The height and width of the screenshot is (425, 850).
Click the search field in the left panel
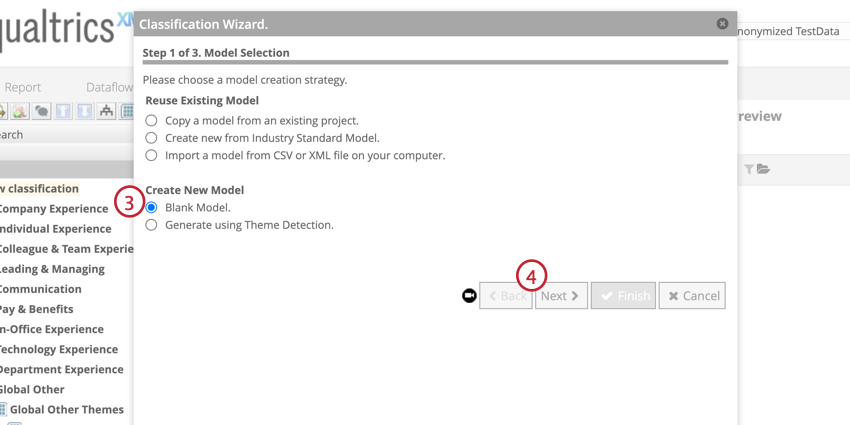click(x=67, y=135)
